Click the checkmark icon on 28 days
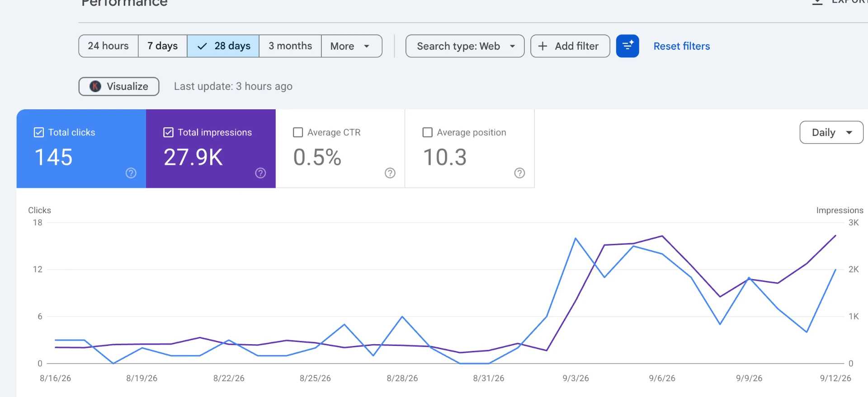This screenshot has height=397, width=868. (202, 46)
